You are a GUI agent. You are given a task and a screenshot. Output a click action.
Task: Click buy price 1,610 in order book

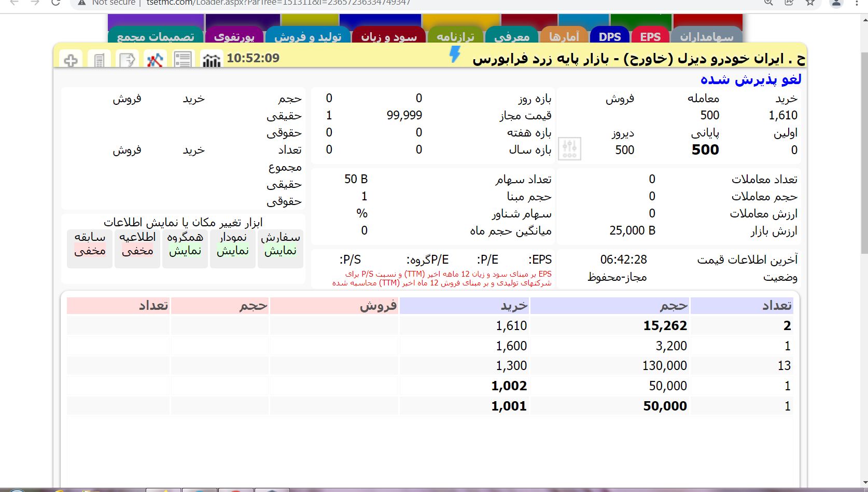[511, 325]
